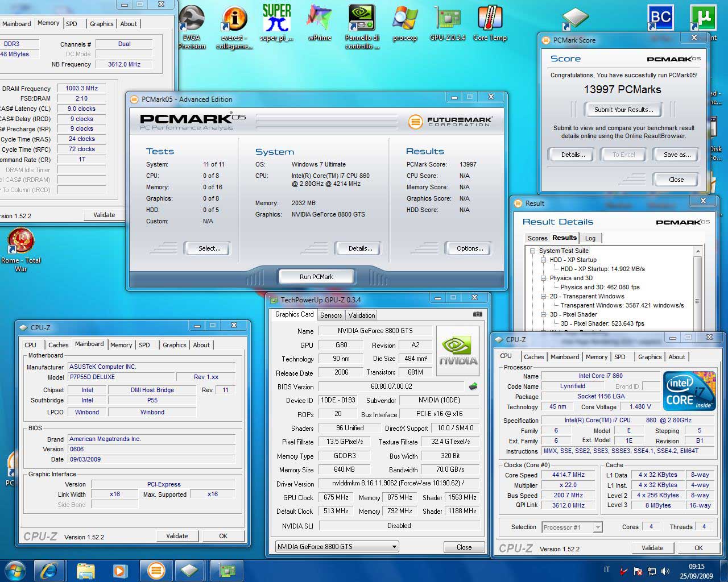
Task: Open Windows Explorer folder on taskbar
Action: pyautogui.click(x=85, y=571)
